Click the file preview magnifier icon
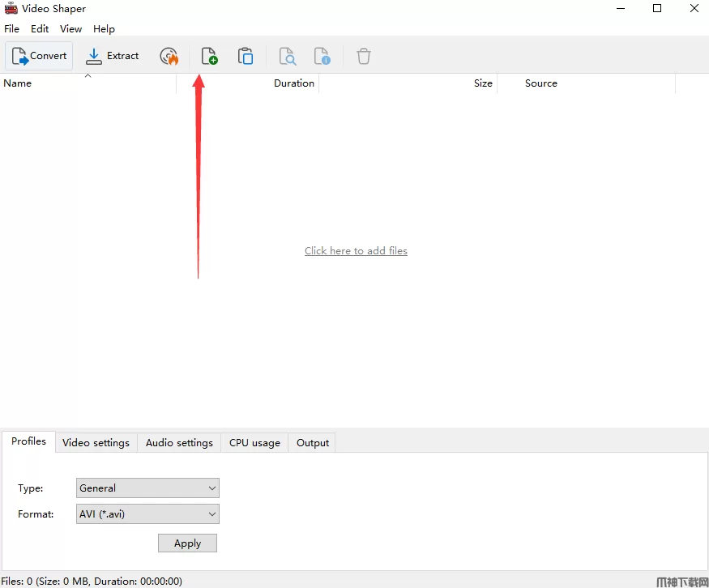 (x=287, y=57)
